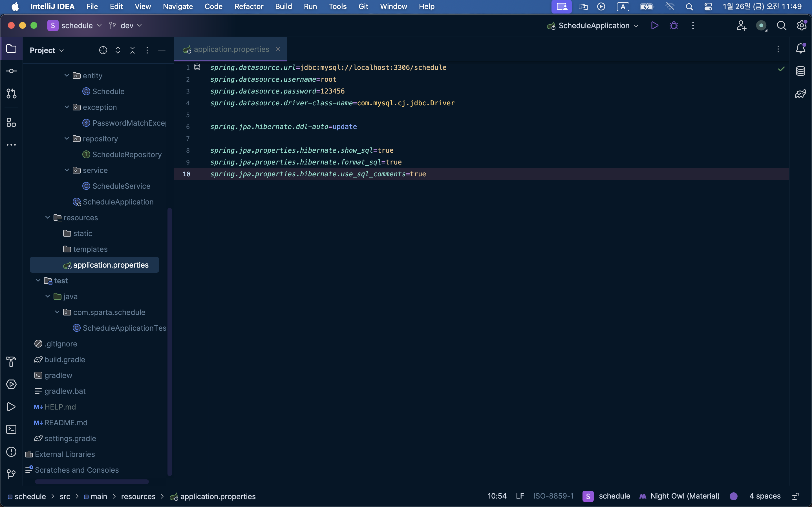Viewport: 812px width, 507px height.
Task: Start debugging with the bug icon
Action: click(x=673, y=25)
